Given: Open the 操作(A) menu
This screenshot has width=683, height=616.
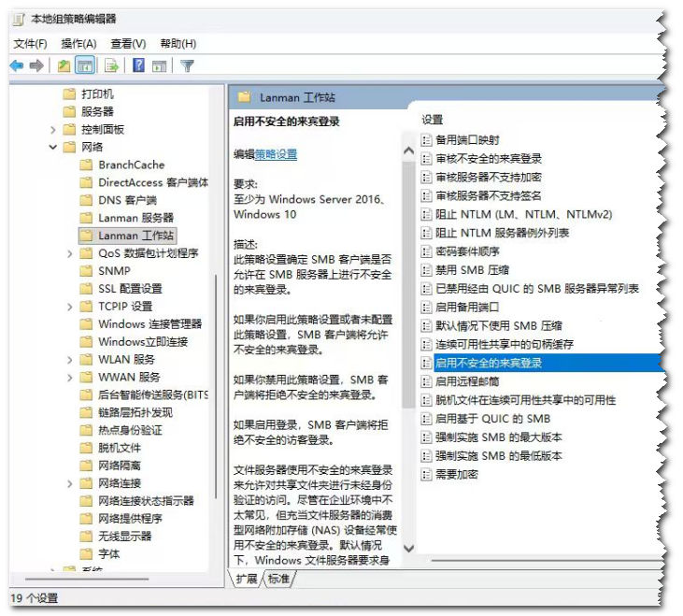Looking at the screenshot, I should [x=78, y=43].
